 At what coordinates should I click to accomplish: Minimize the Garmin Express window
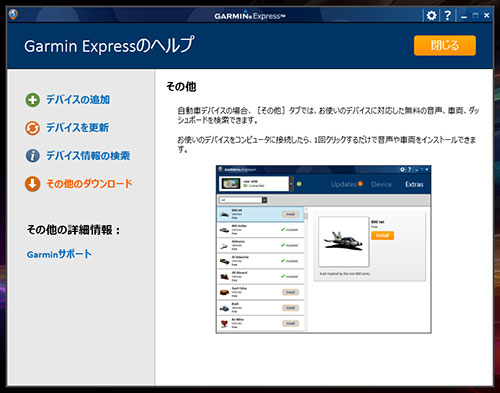[464, 16]
